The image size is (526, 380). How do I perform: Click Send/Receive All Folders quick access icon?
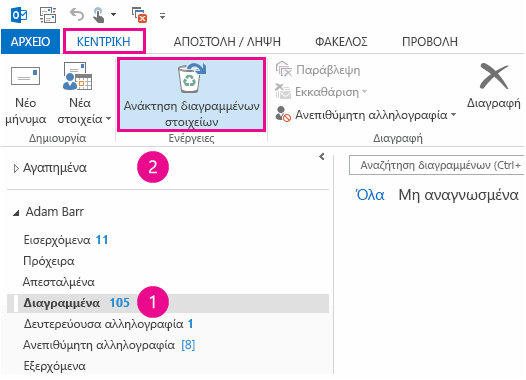pyautogui.click(x=48, y=15)
